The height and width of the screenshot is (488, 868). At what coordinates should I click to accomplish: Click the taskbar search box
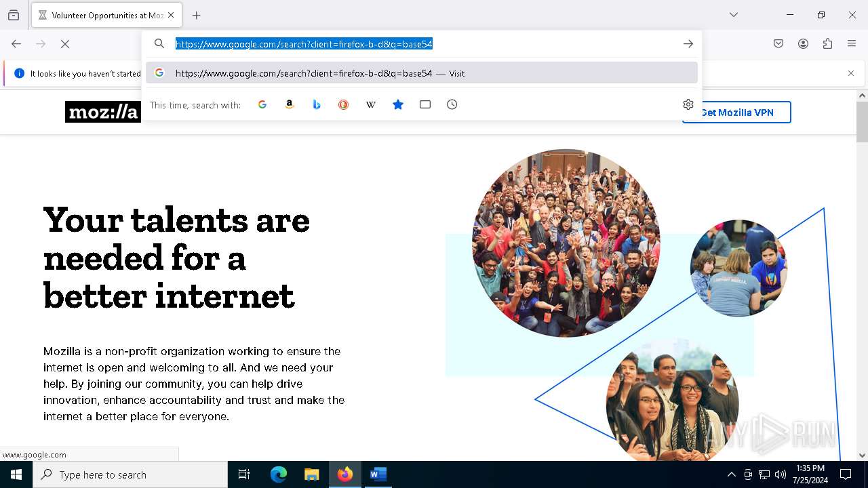pyautogui.click(x=130, y=474)
